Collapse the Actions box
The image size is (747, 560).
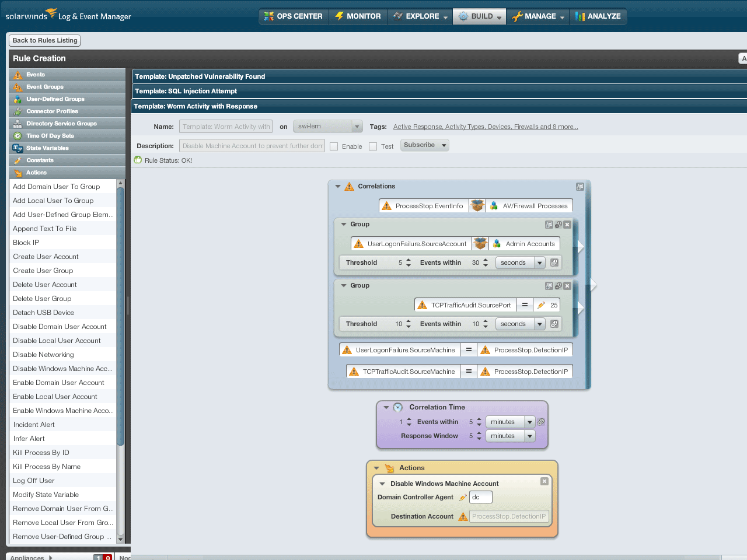tap(376, 468)
